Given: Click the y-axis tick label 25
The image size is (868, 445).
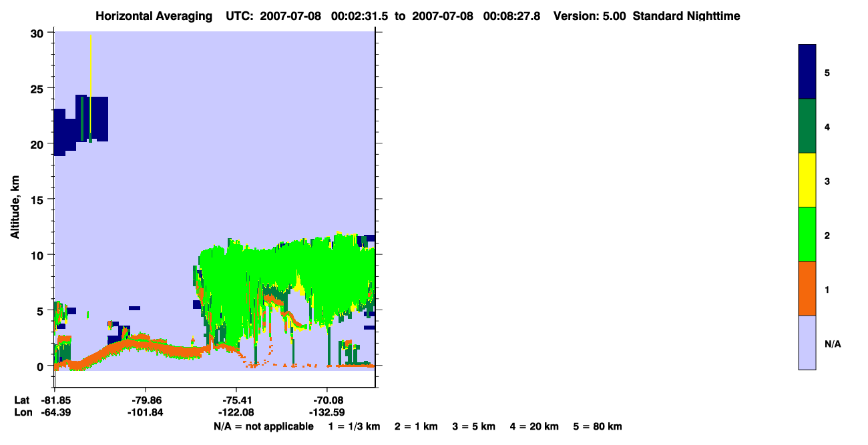Looking at the screenshot, I should tap(38, 89).
